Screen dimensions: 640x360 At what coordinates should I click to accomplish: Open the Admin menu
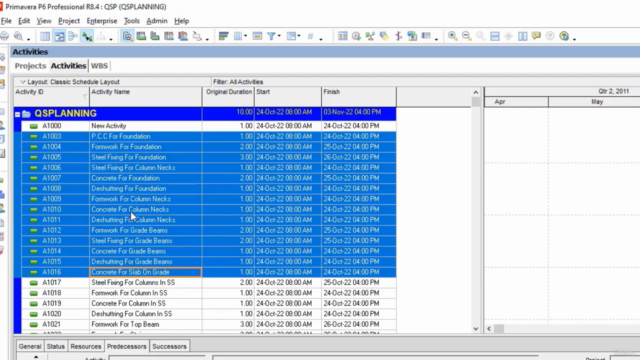tap(157, 21)
